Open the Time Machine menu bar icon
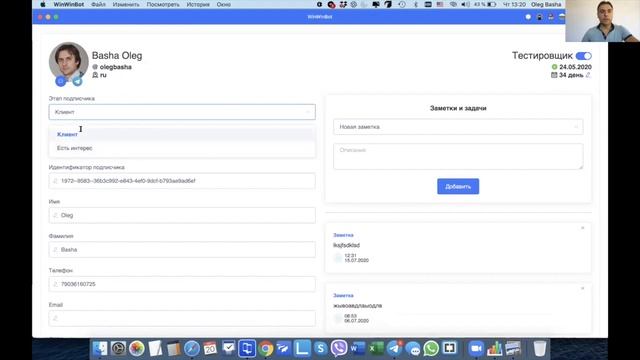Viewport: 640px width, 360px height. tap(402, 4)
